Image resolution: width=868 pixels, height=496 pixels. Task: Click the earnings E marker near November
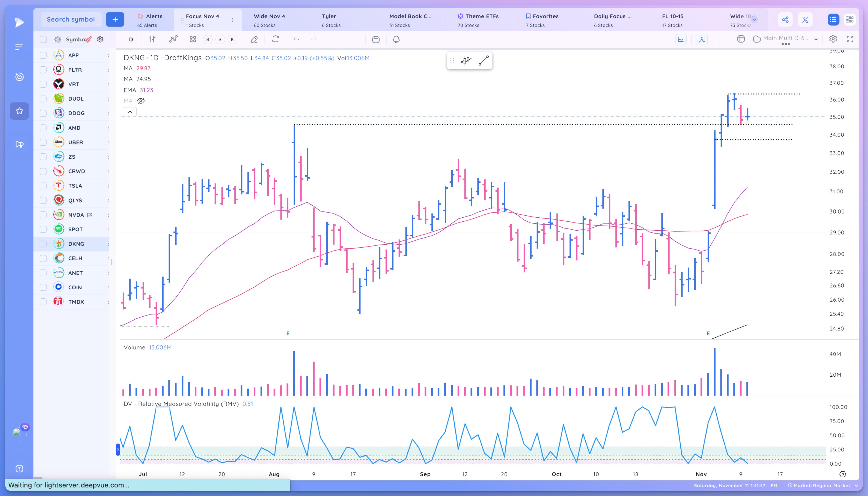coord(708,334)
